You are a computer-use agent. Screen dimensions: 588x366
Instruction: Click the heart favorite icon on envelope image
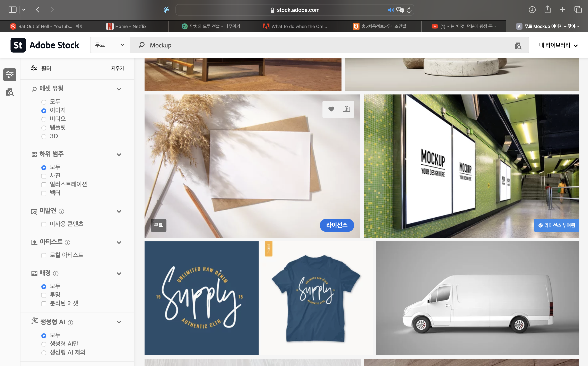331,109
